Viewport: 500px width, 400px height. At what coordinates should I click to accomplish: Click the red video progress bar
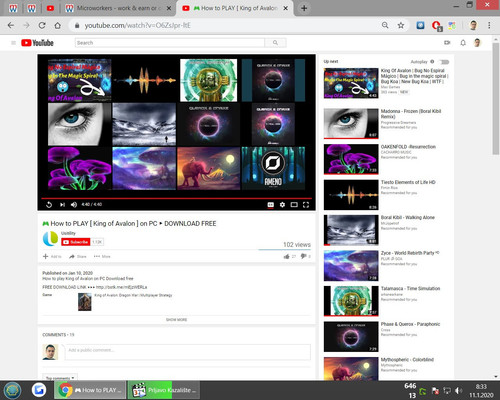point(176,198)
